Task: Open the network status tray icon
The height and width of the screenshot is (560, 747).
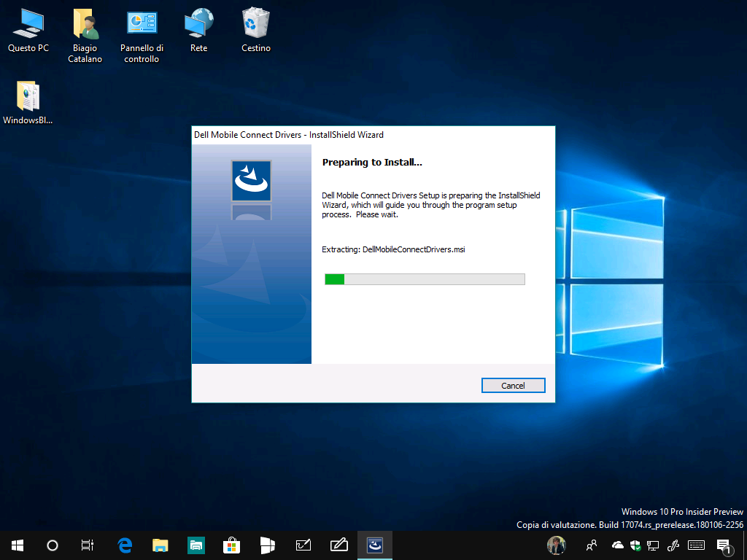Action: (x=653, y=545)
